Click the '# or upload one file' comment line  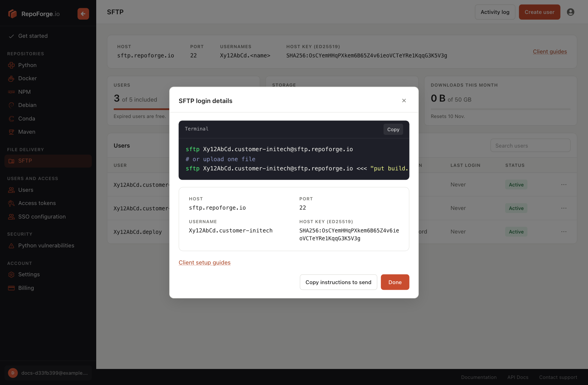221,159
